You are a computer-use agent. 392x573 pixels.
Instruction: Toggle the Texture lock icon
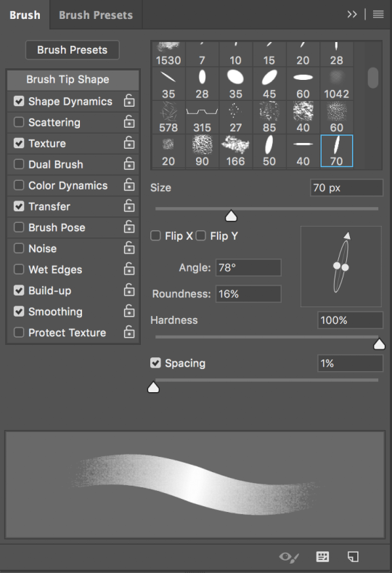click(x=129, y=142)
